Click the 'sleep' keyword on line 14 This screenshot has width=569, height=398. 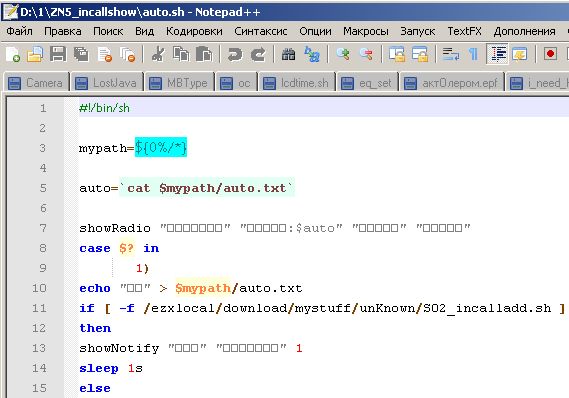pyautogui.click(x=99, y=369)
